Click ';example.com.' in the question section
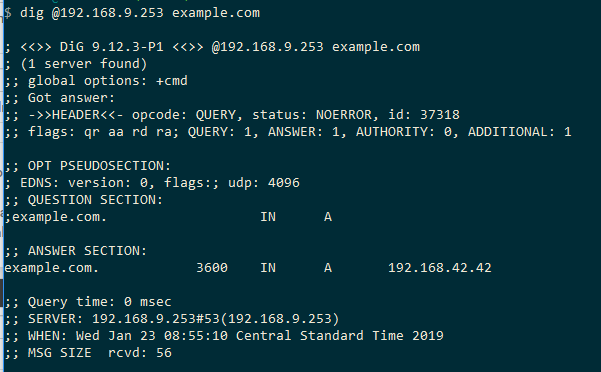 pos(56,217)
